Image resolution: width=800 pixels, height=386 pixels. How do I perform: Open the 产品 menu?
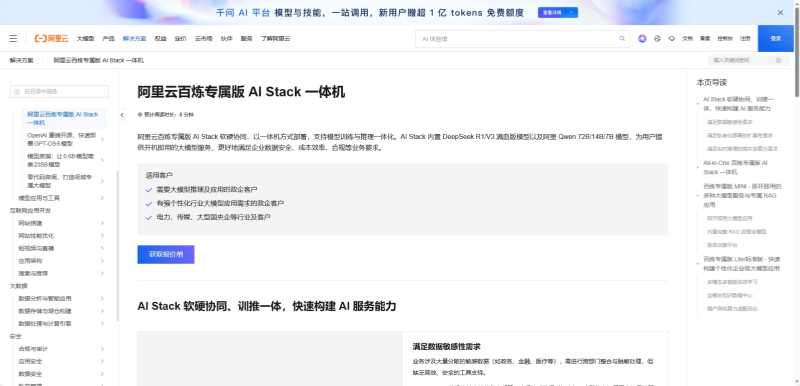(x=108, y=39)
